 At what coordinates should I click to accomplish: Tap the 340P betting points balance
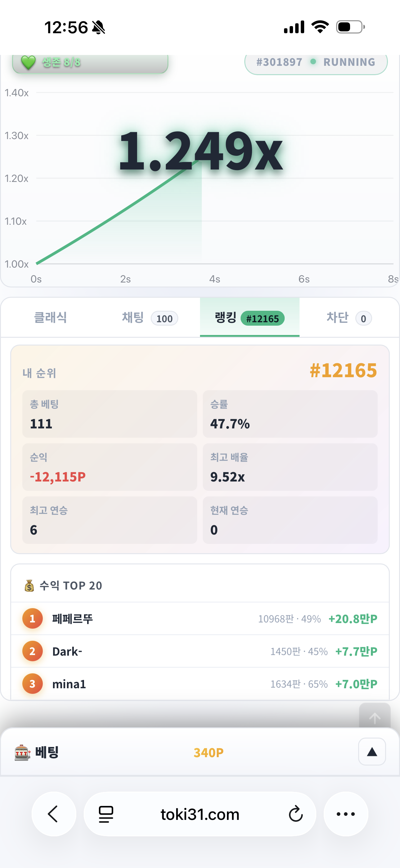click(208, 753)
